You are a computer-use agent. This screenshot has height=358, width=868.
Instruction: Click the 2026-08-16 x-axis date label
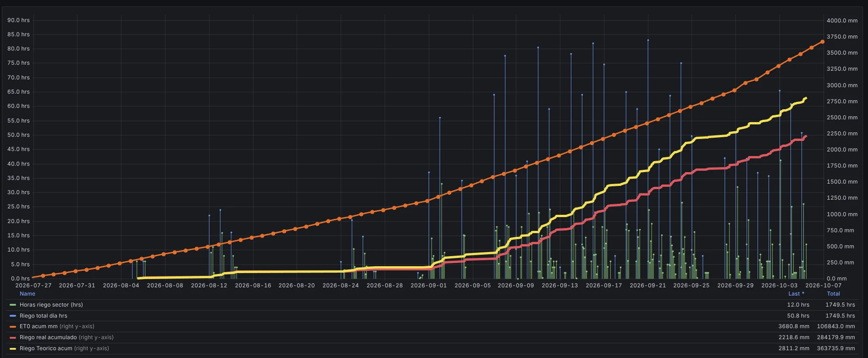pyautogui.click(x=253, y=285)
